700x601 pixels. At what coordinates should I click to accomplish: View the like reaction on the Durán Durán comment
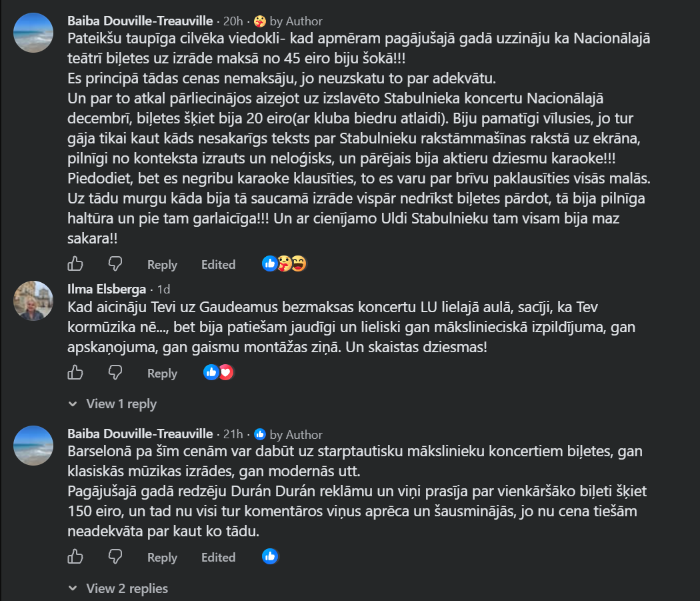[x=270, y=556]
